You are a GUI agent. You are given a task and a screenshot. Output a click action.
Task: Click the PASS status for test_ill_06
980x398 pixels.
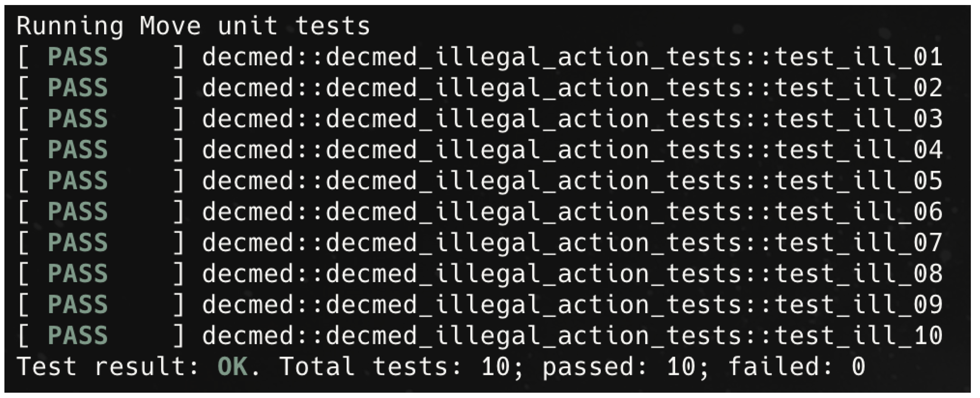[78, 212]
